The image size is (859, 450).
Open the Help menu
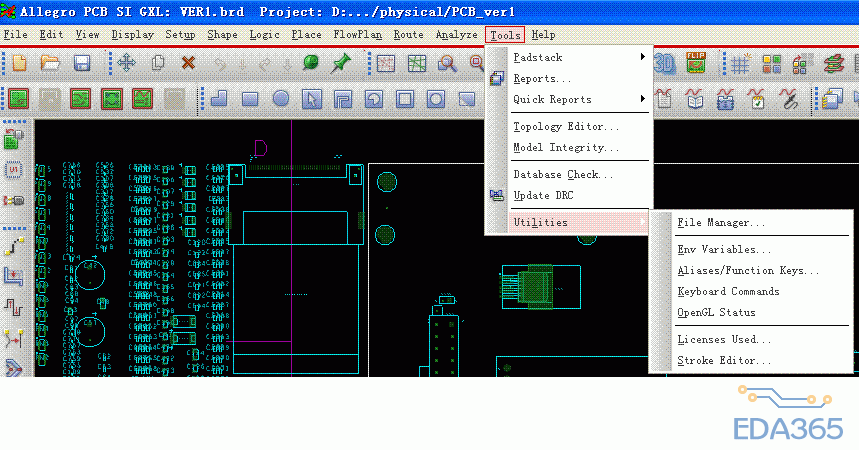(543, 35)
